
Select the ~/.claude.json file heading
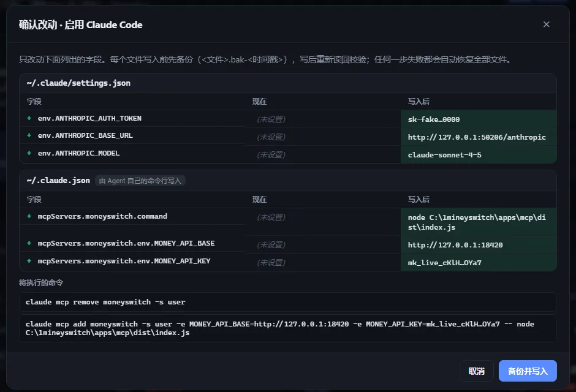click(58, 180)
